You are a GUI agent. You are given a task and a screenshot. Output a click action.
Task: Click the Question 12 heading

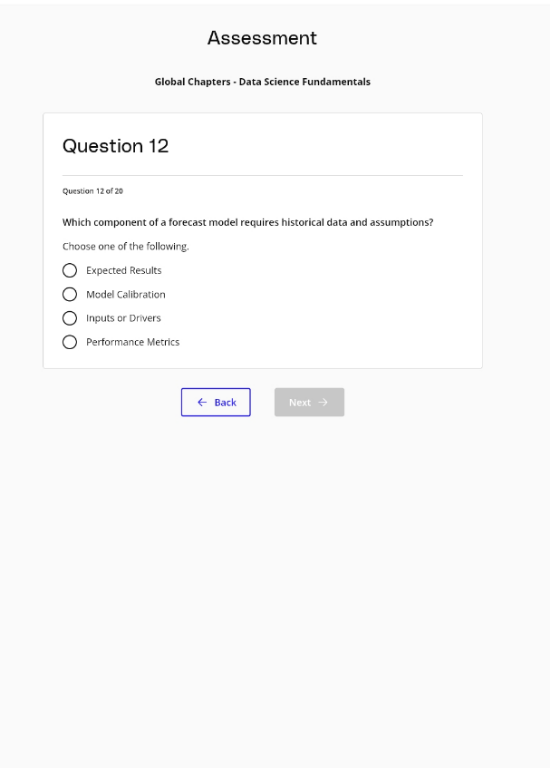pos(116,146)
